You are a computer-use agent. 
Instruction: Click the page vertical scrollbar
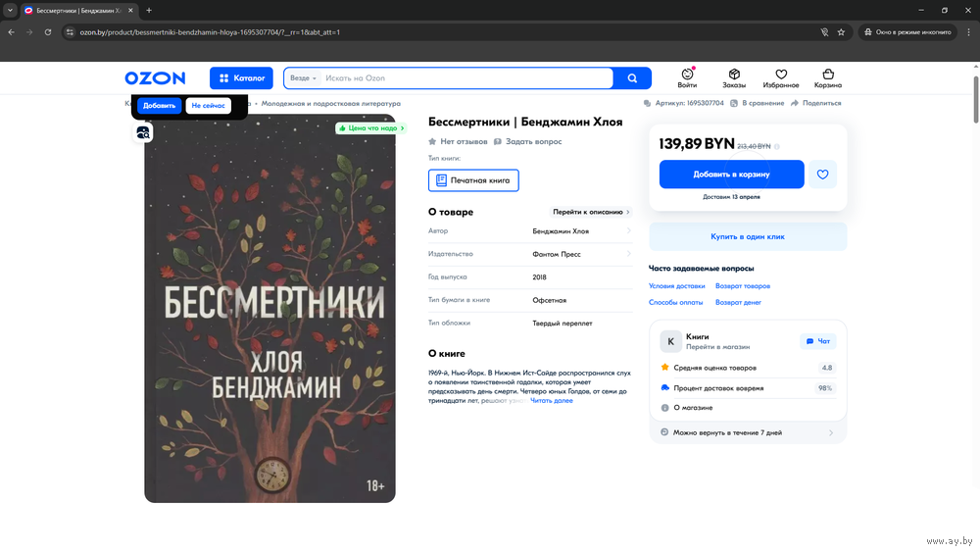pos(976,100)
